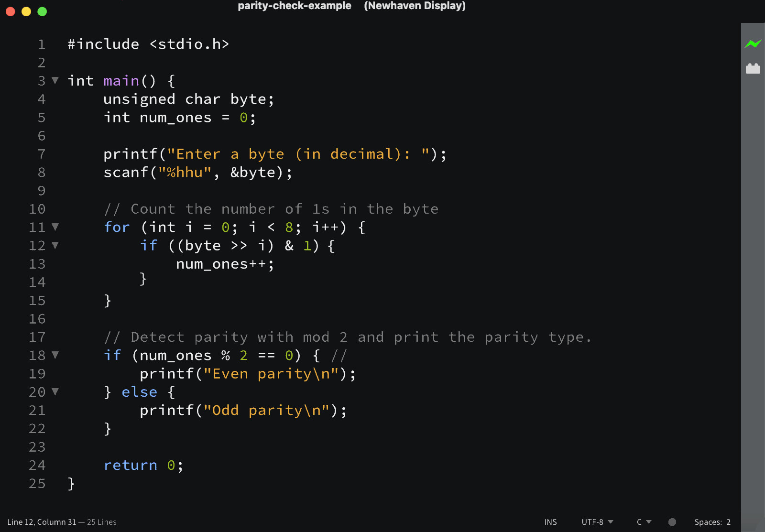Fold the num_ones if statement at line 18

[x=55, y=355]
